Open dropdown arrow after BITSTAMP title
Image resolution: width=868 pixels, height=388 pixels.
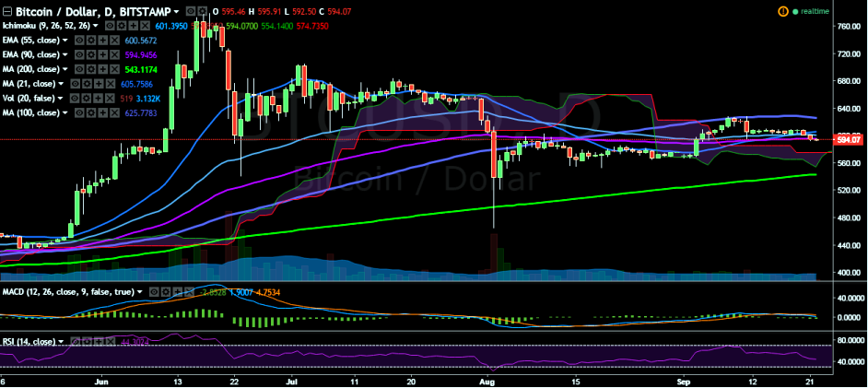(x=176, y=12)
